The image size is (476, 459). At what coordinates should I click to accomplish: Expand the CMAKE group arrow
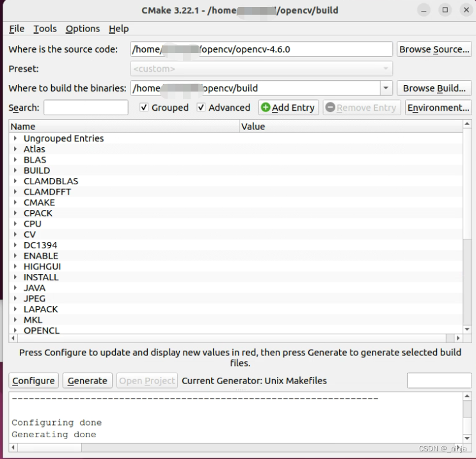tap(15, 202)
